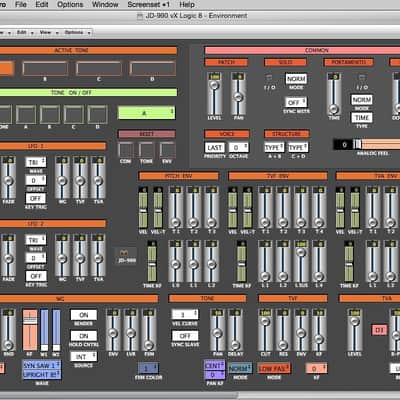Open the WG source INT selector
The width and height of the screenshot is (400, 400).
point(84,357)
